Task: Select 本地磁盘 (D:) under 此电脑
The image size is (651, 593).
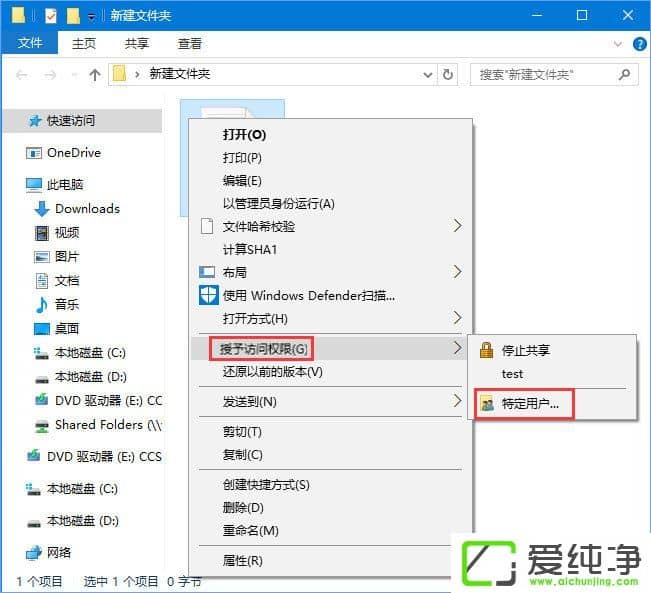Action: coord(91,377)
